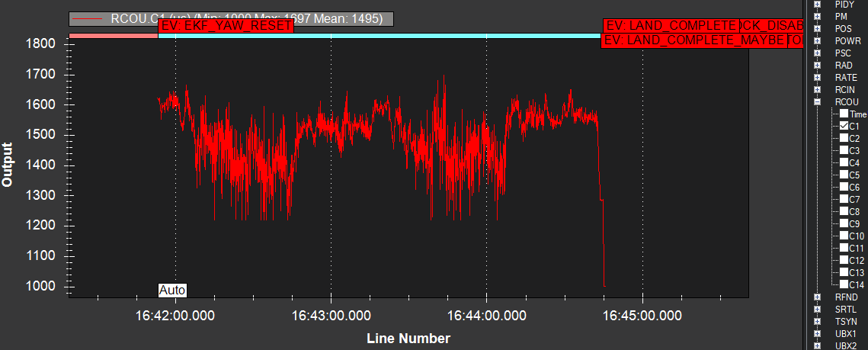Enable the C13 checkbox

pos(844,272)
